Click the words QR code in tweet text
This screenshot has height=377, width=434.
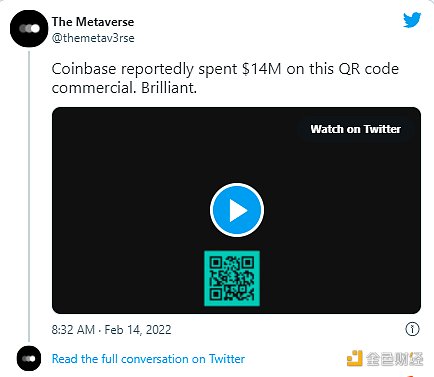click(x=369, y=69)
